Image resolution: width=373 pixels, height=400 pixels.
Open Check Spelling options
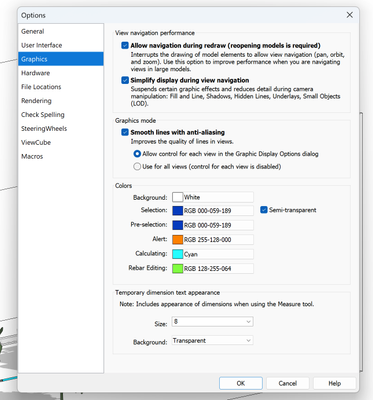coord(61,115)
